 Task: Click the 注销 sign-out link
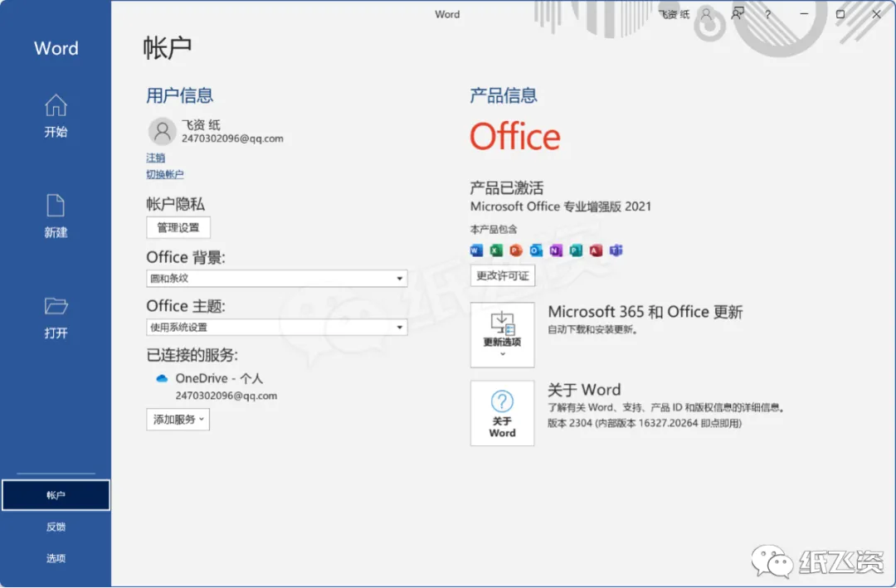[x=155, y=158]
